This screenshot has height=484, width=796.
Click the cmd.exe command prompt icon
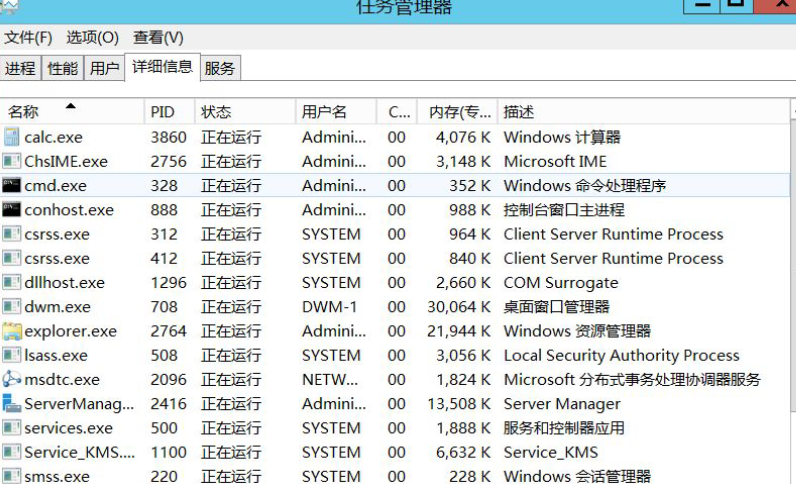(12, 185)
